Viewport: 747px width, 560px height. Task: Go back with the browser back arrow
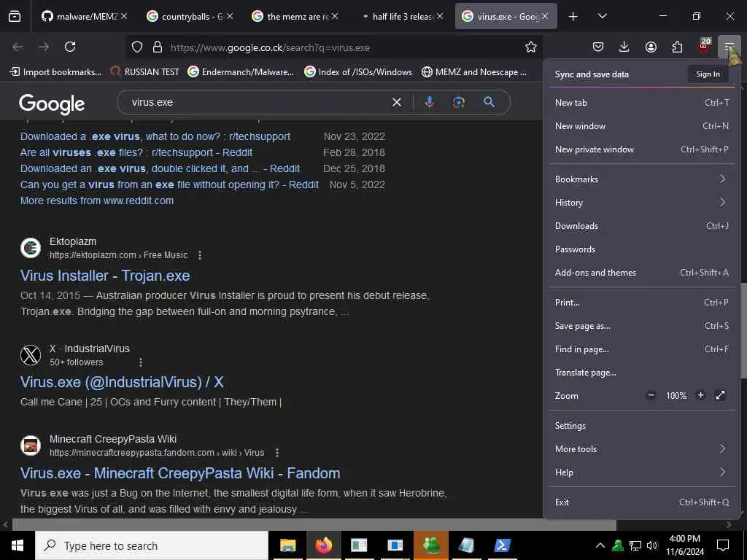(18, 47)
